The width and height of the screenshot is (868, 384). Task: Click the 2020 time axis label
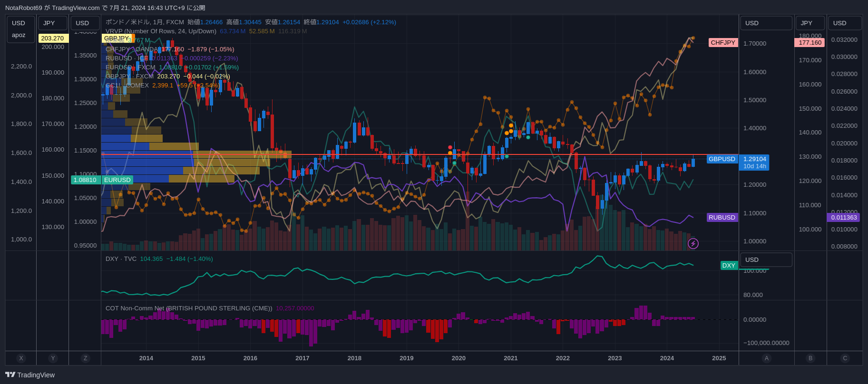tap(458, 358)
